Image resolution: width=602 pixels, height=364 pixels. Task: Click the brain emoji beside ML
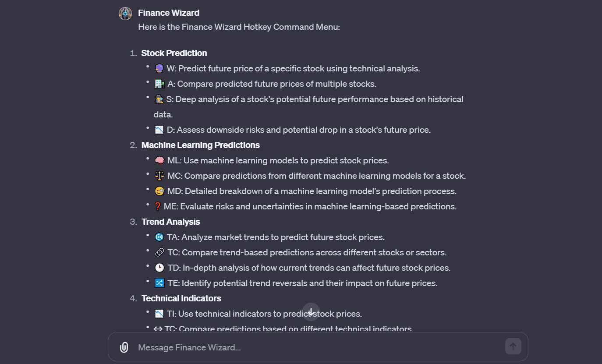click(159, 160)
